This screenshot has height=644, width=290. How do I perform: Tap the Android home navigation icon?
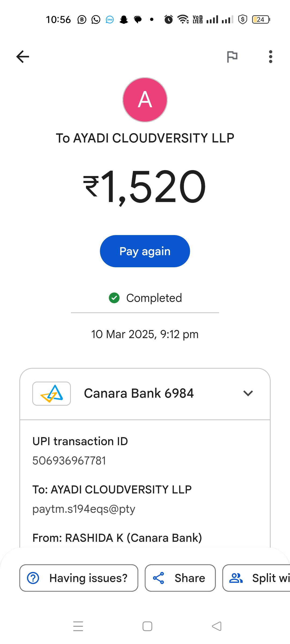pos(147,626)
